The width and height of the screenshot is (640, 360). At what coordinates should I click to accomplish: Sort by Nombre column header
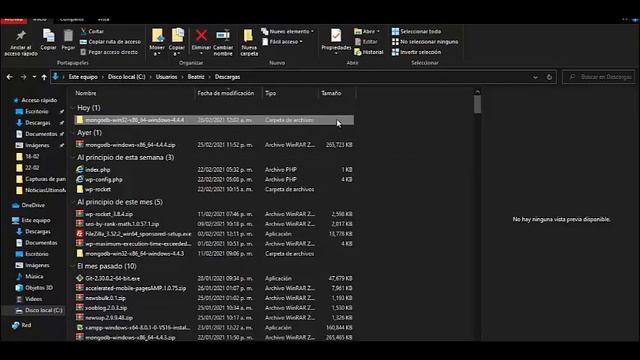[86, 93]
